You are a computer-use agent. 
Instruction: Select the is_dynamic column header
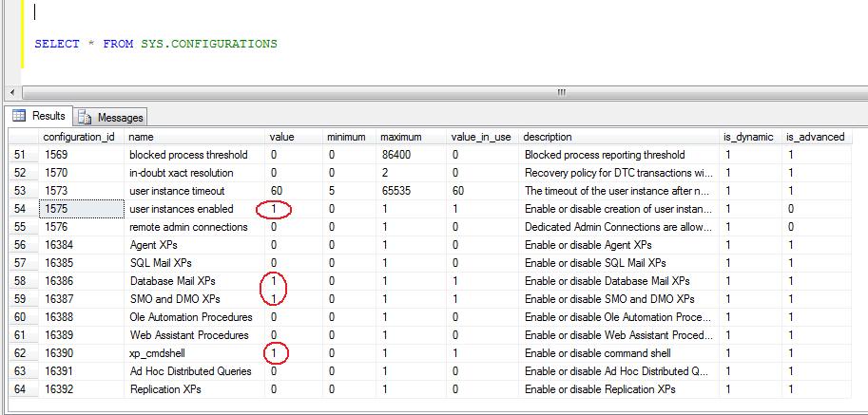(748, 137)
